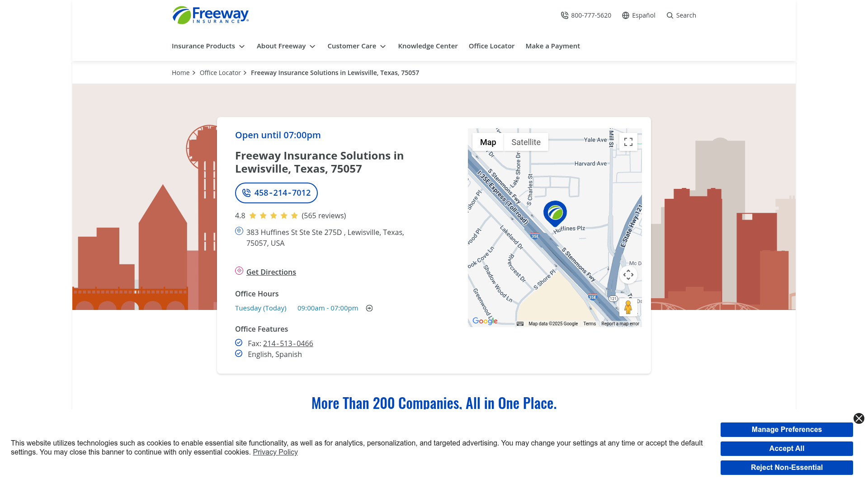Switch the map to Satellite view

pos(525,141)
